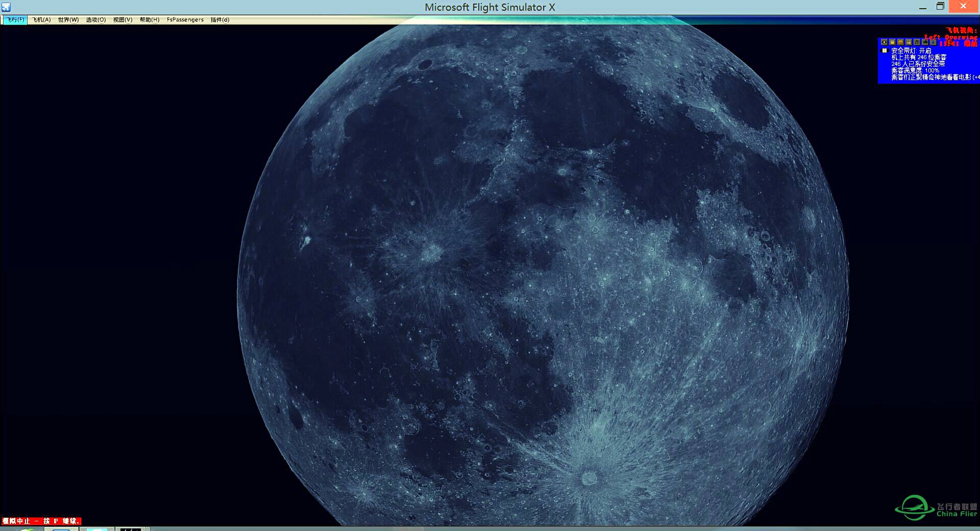Screen dimensions: 980x531
Task: Click the seat icon in FsPassengers panel
Action: [909, 42]
